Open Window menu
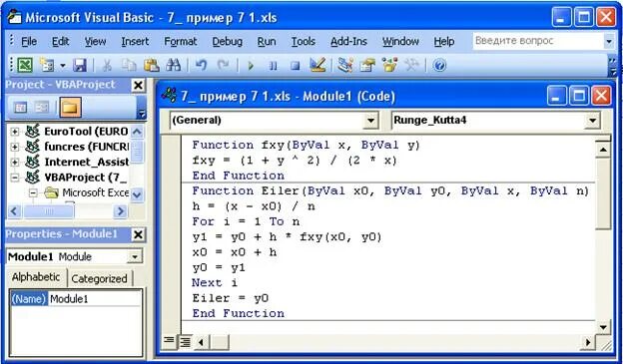 pos(400,41)
